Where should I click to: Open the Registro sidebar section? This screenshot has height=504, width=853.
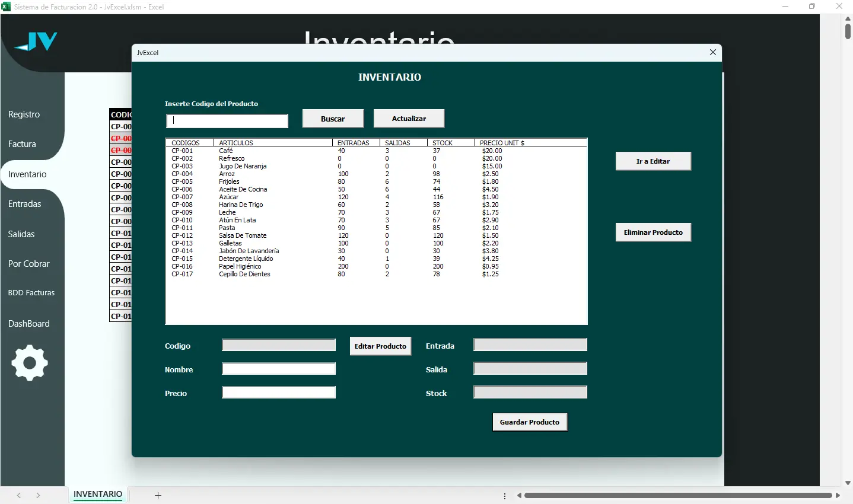pyautogui.click(x=24, y=114)
